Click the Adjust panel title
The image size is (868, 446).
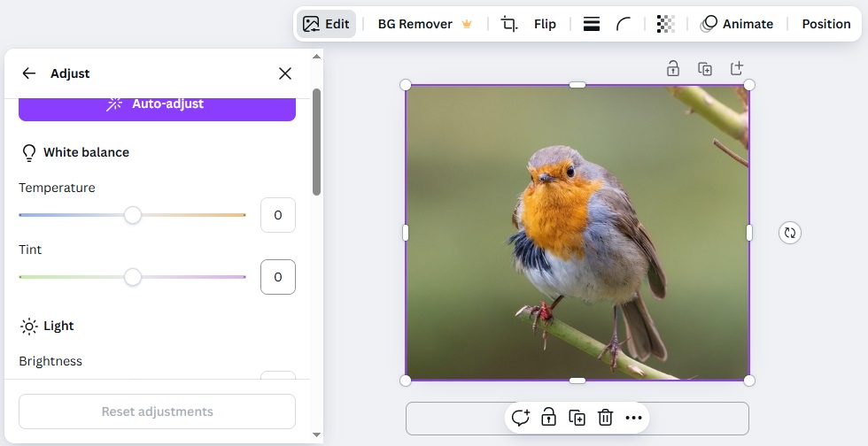click(x=70, y=73)
